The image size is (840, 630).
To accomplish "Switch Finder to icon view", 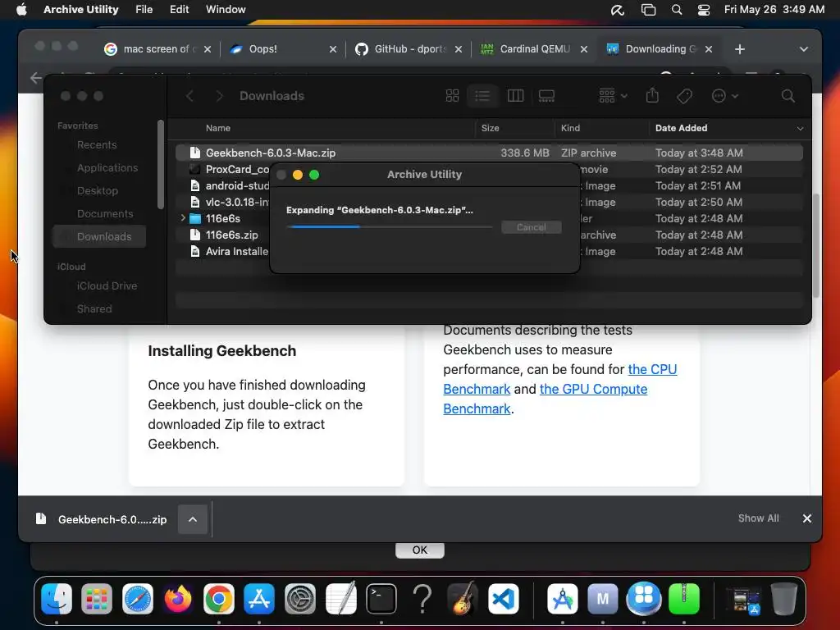I will pos(452,96).
